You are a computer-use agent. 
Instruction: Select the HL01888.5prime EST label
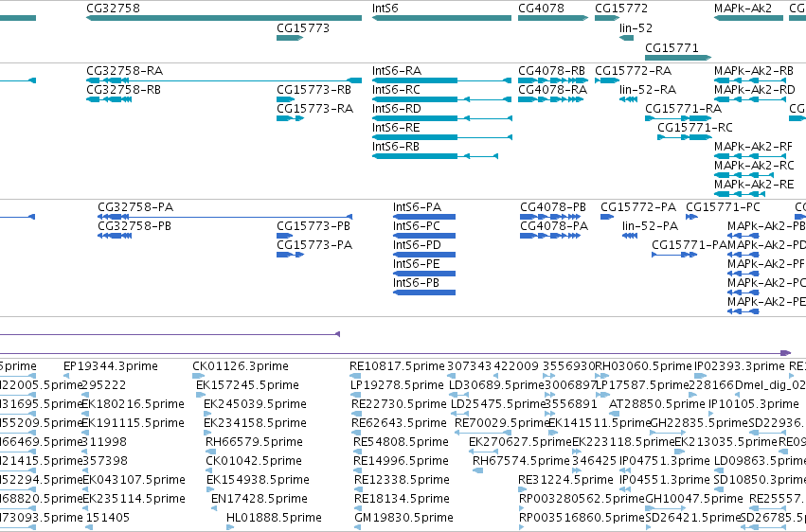tap(274, 518)
